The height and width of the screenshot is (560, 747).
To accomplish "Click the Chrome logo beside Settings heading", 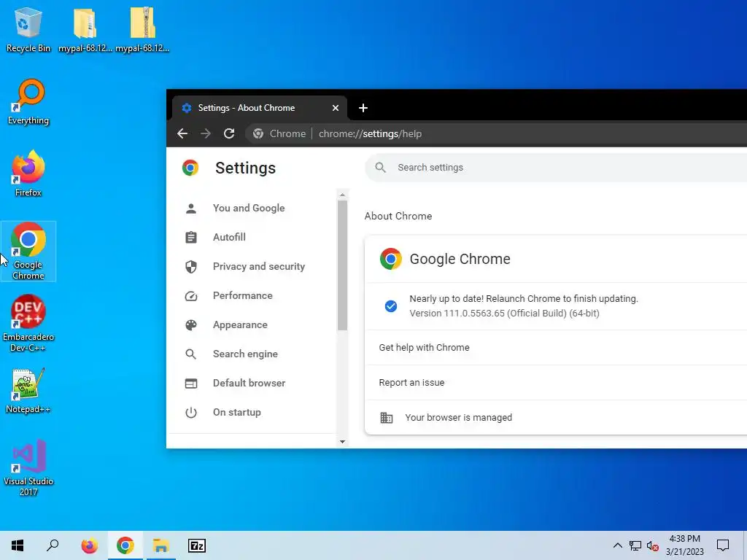I will pos(190,168).
